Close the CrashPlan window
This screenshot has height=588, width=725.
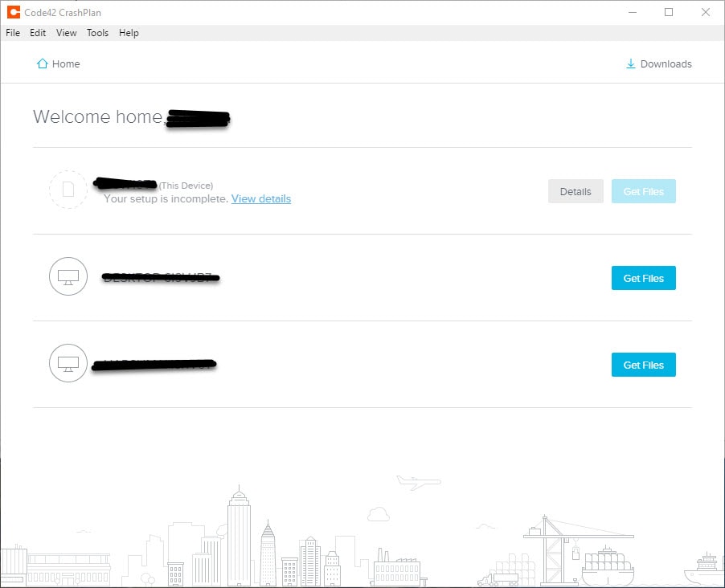pyautogui.click(x=706, y=13)
